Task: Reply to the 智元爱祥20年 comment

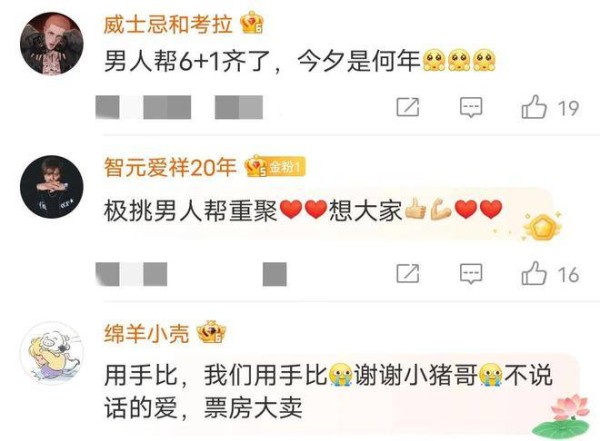Action: click(x=471, y=273)
